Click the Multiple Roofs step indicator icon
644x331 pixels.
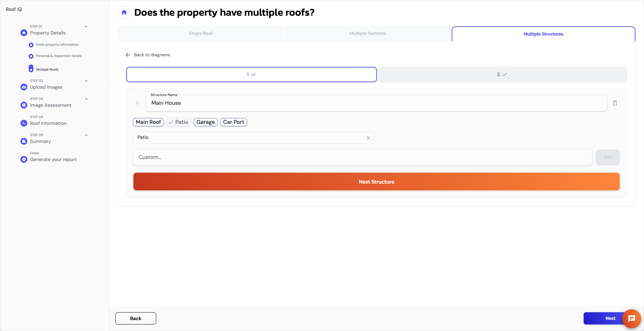31,69
